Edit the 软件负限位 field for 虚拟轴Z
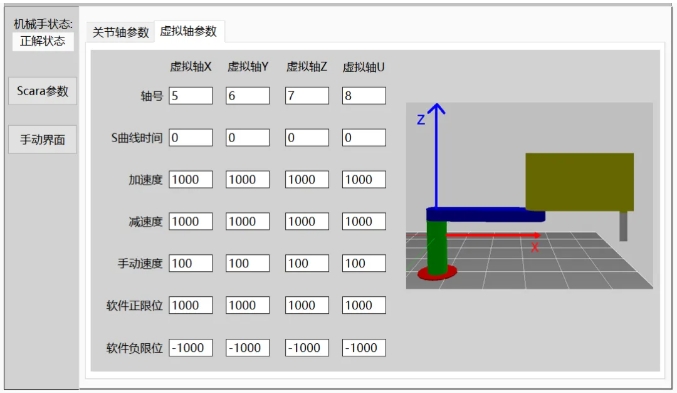Image resolution: width=677 pixels, height=393 pixels. click(x=307, y=348)
